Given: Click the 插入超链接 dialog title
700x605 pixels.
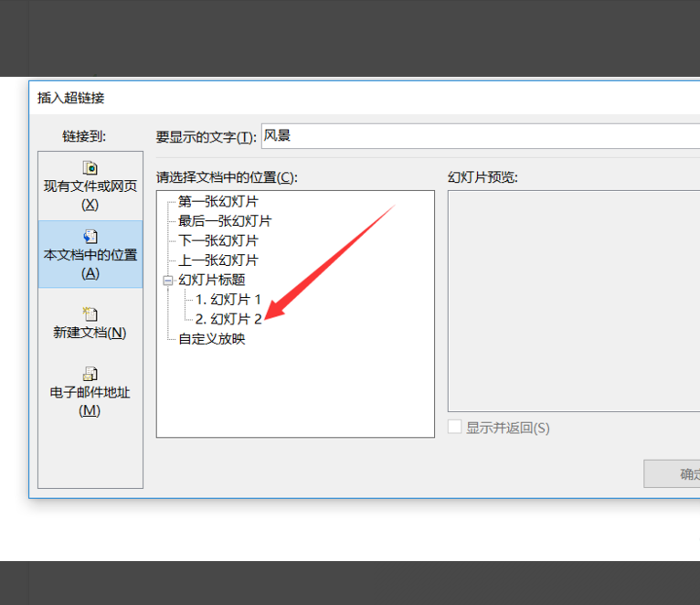Looking at the screenshot, I should (71, 98).
